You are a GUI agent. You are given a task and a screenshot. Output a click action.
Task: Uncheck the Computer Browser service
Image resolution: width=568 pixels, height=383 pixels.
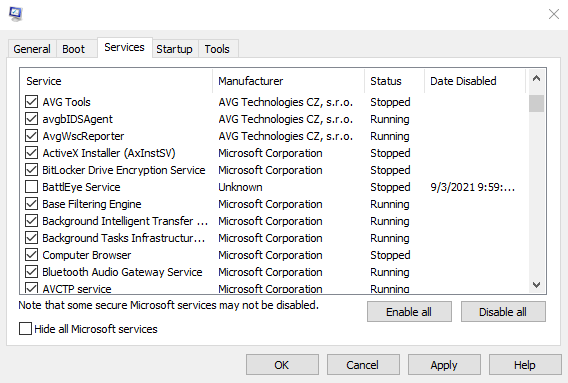(x=32, y=255)
